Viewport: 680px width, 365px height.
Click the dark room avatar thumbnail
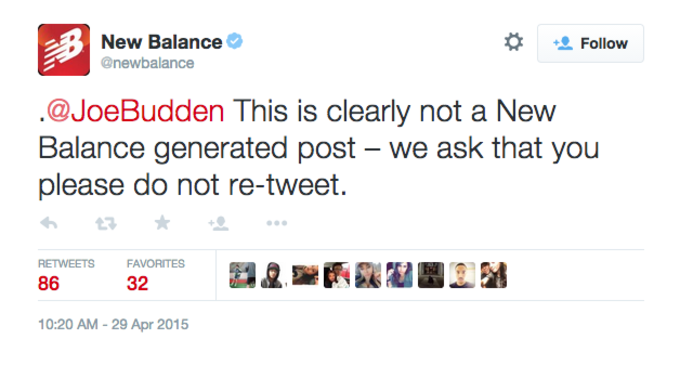431,275
